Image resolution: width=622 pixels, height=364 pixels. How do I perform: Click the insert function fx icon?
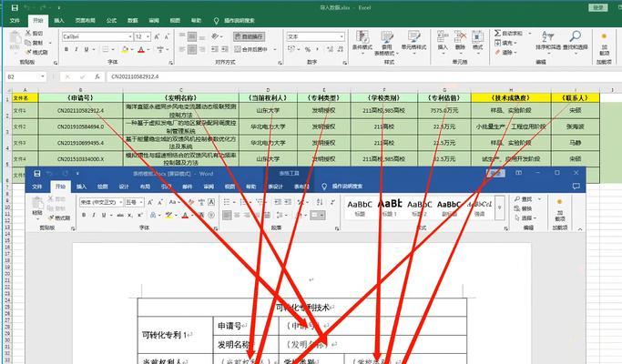pos(97,76)
